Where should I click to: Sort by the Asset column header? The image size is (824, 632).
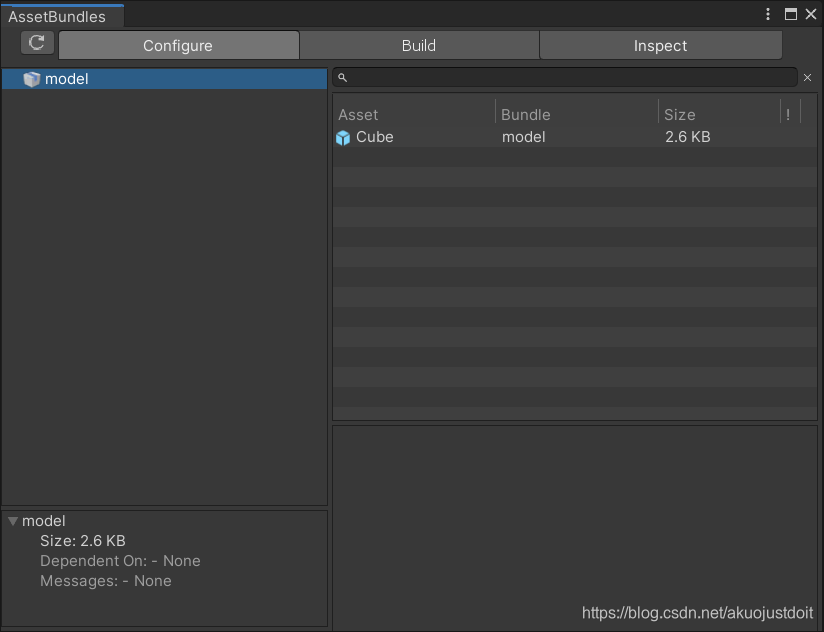(x=414, y=114)
